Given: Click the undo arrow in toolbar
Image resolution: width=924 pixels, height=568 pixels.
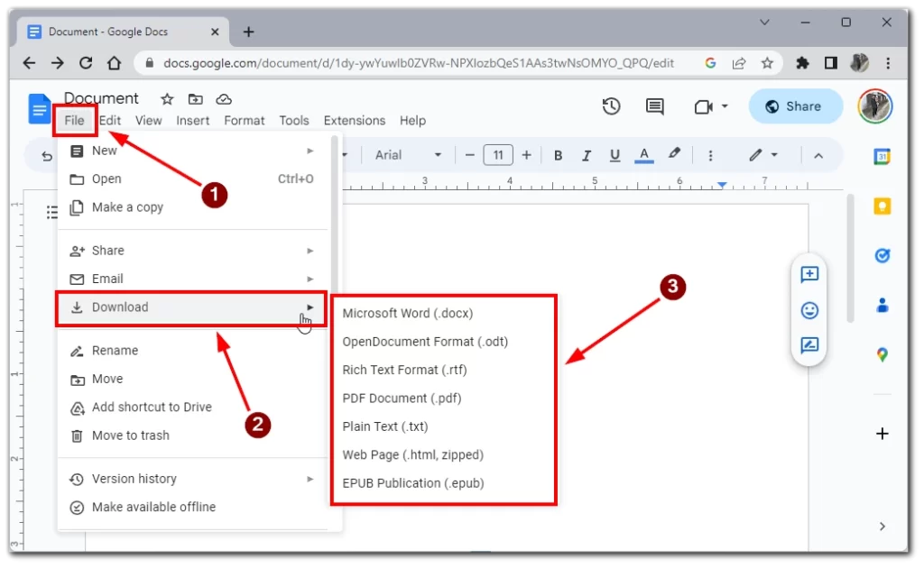Looking at the screenshot, I should click(47, 156).
